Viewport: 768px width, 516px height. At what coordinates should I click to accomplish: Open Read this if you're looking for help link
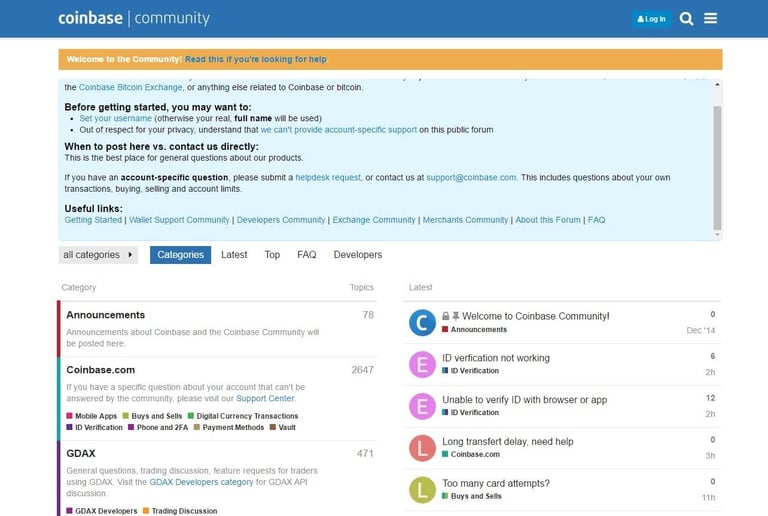point(256,59)
